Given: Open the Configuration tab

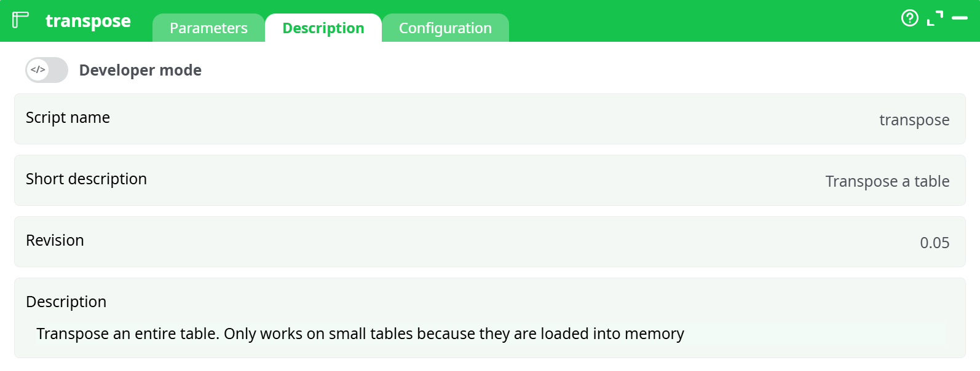Looking at the screenshot, I should coord(445,28).
